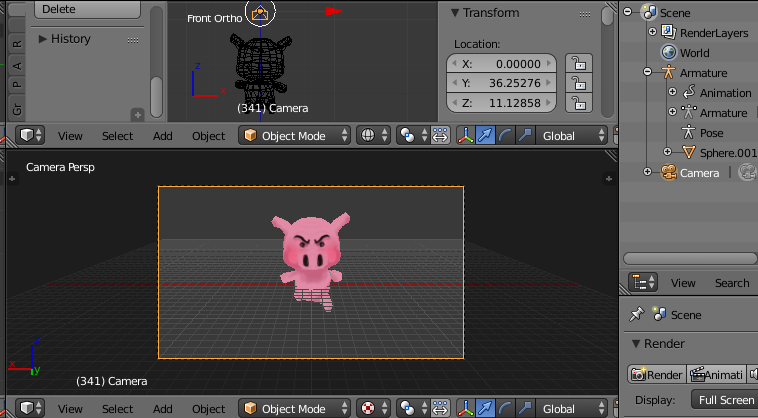Pin the properties context
This screenshot has height=418, width=758.
click(x=637, y=315)
